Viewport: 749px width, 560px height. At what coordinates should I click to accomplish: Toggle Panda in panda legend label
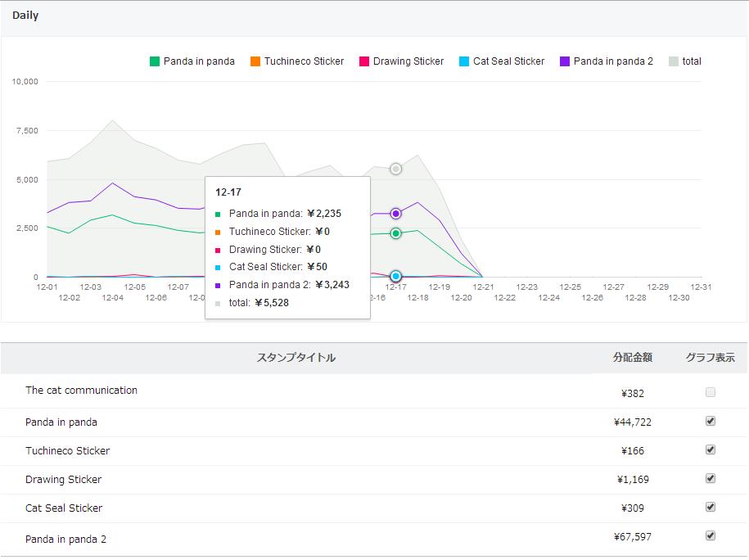[199, 61]
